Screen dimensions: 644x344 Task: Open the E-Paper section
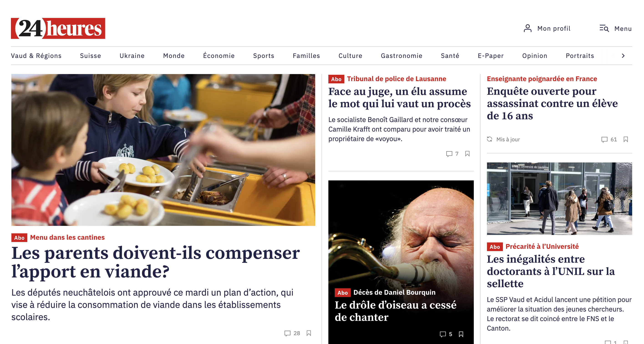[490, 56]
